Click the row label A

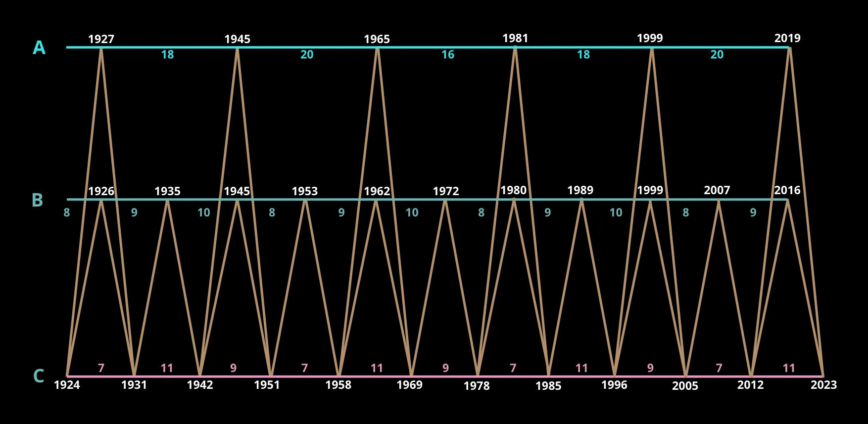[x=39, y=48]
